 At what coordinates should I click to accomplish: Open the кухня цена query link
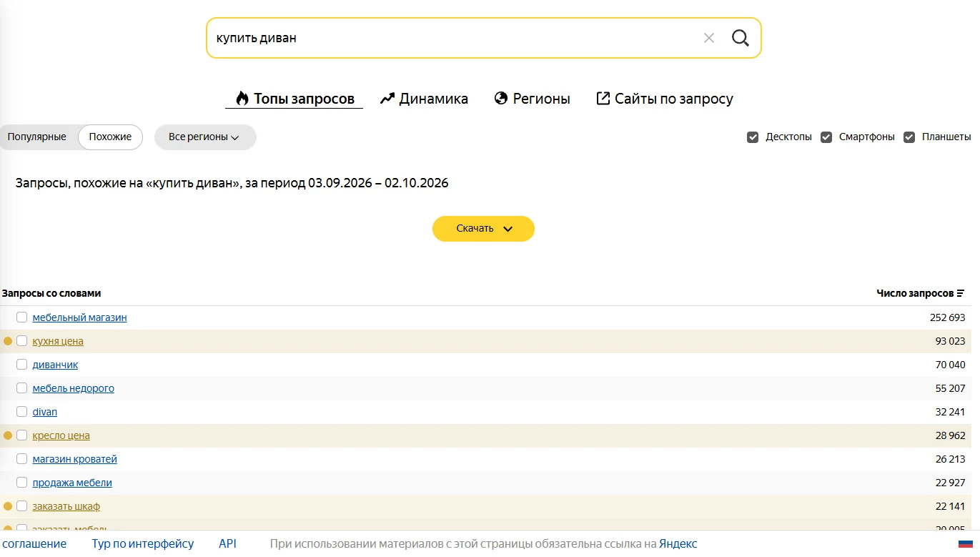58,341
